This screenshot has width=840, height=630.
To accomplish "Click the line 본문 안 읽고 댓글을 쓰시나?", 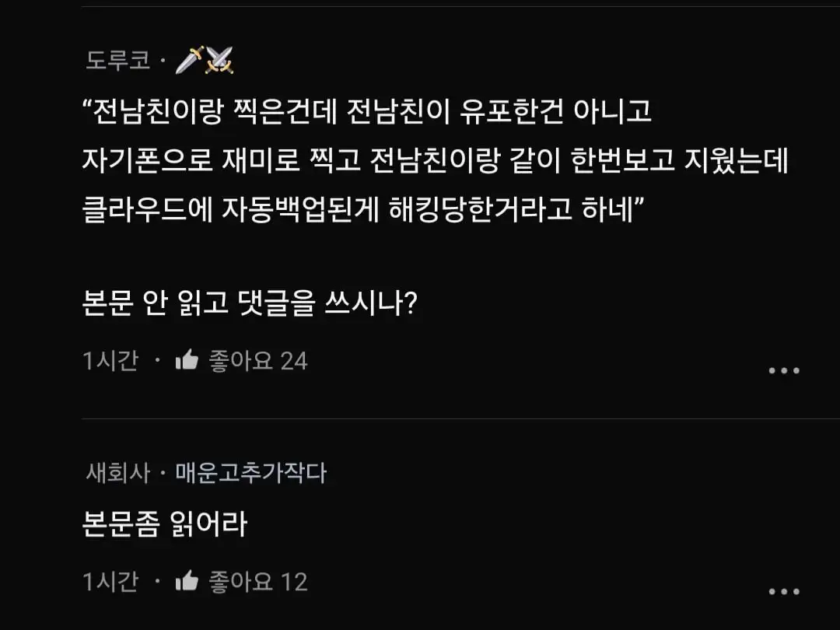I will click(250, 303).
